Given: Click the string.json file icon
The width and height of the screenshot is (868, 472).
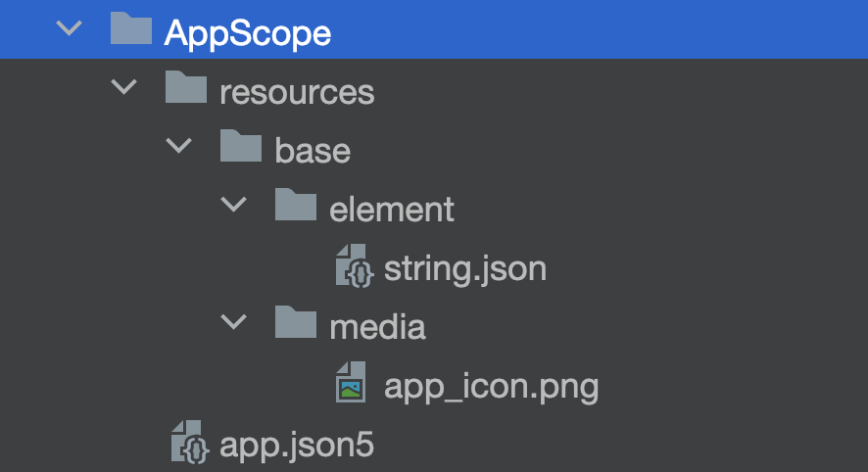Looking at the screenshot, I should [x=355, y=265].
